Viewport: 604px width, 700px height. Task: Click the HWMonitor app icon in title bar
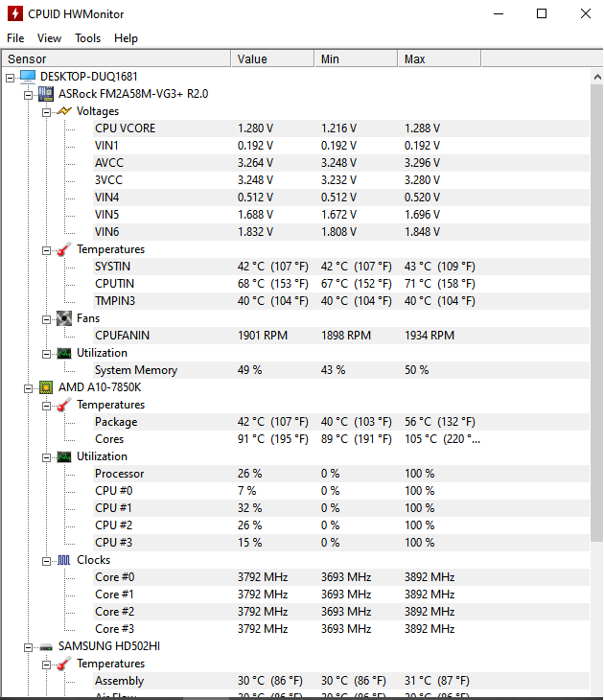(x=14, y=13)
